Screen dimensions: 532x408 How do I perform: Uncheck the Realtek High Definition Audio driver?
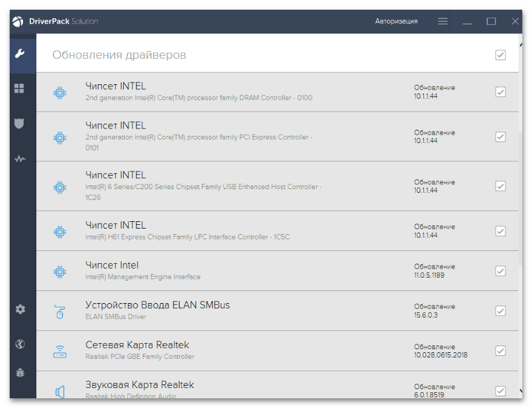pyautogui.click(x=500, y=390)
